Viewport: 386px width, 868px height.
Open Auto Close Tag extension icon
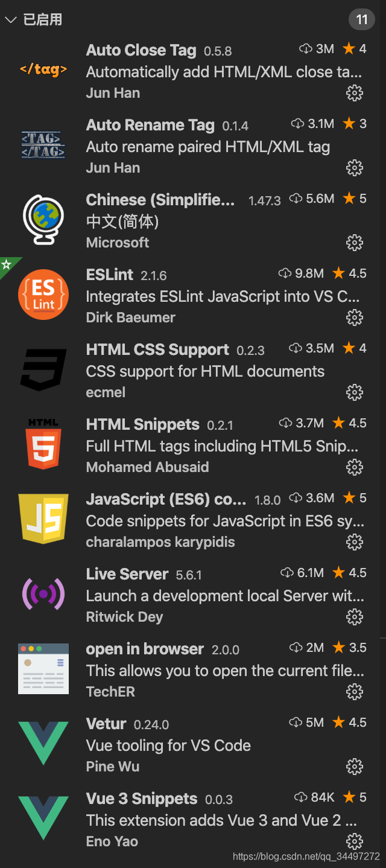pyautogui.click(x=43, y=69)
